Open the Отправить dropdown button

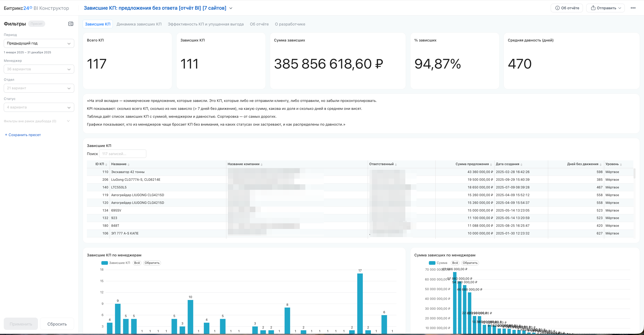pyautogui.click(x=606, y=8)
